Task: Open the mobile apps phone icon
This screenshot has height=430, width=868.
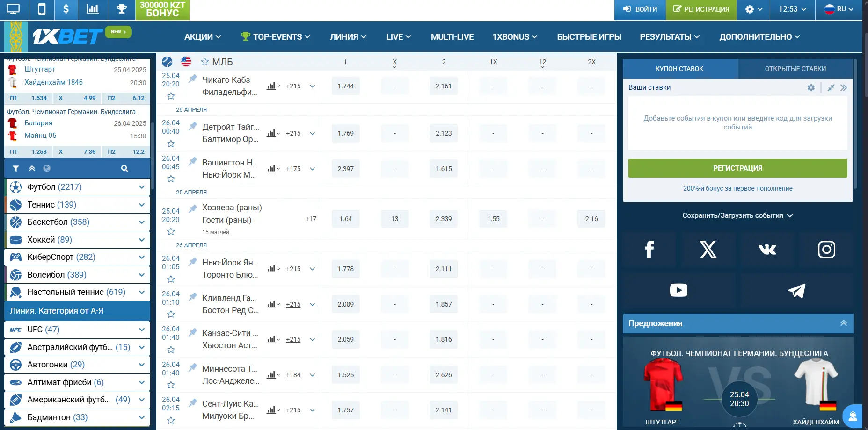Action: coord(42,9)
